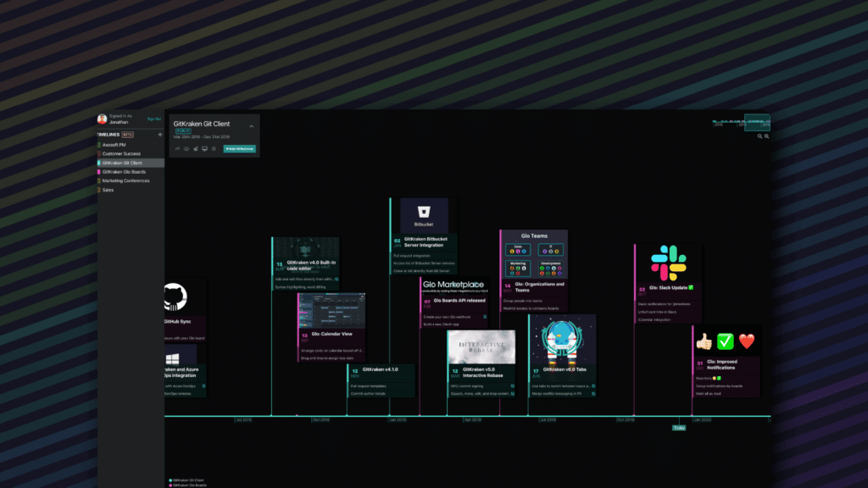Click the Add Milestone button
The height and width of the screenshot is (488, 868).
[240, 148]
